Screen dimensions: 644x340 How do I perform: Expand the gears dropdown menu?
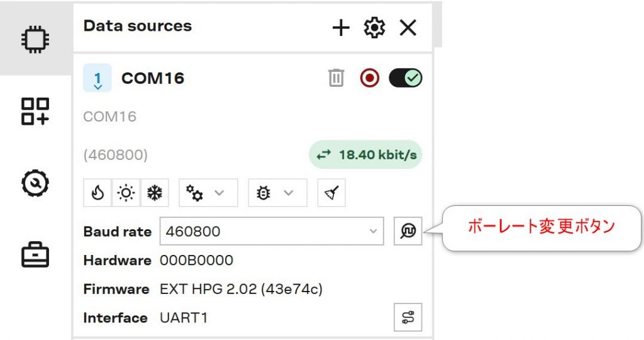point(208,193)
